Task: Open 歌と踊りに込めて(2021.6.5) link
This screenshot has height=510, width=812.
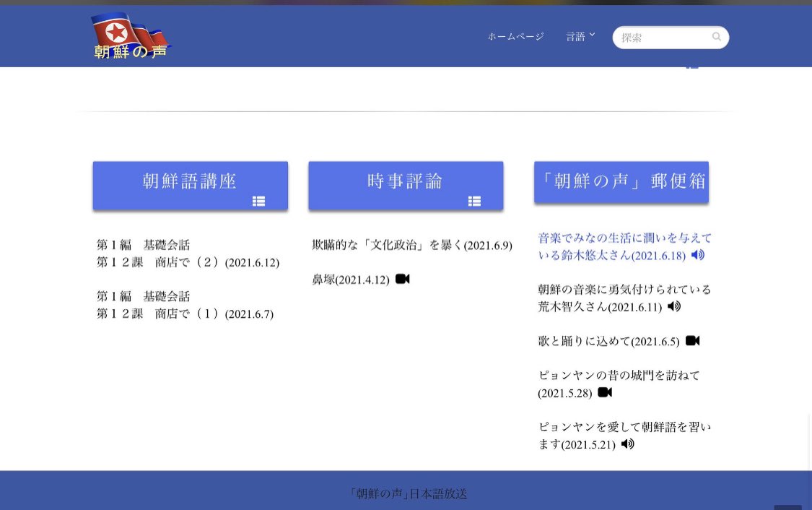Action: [608, 341]
